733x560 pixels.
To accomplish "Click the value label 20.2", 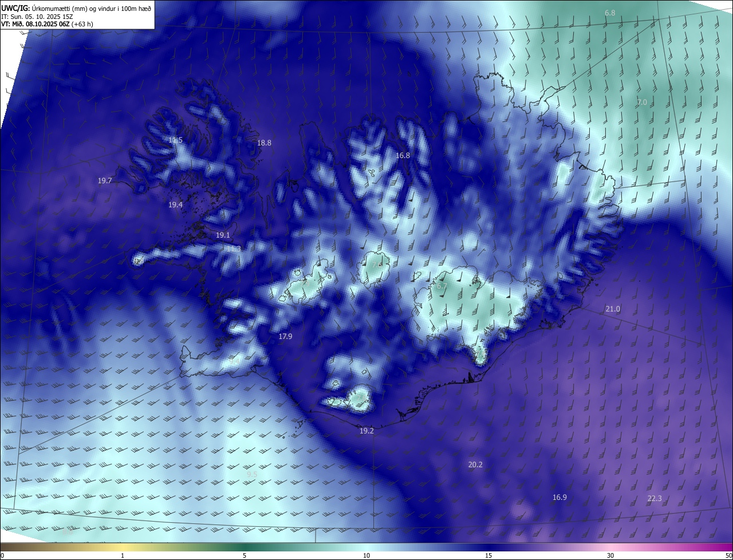I will click(475, 465).
